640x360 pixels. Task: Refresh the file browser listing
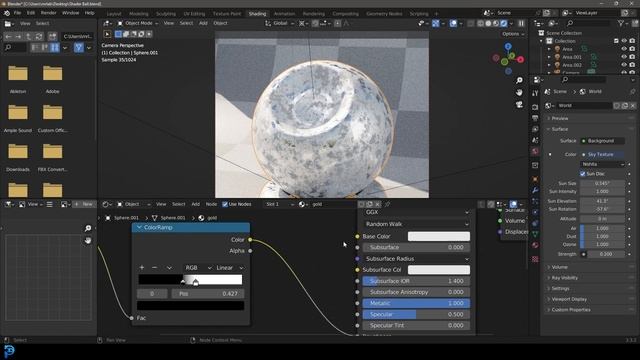pos(38,37)
